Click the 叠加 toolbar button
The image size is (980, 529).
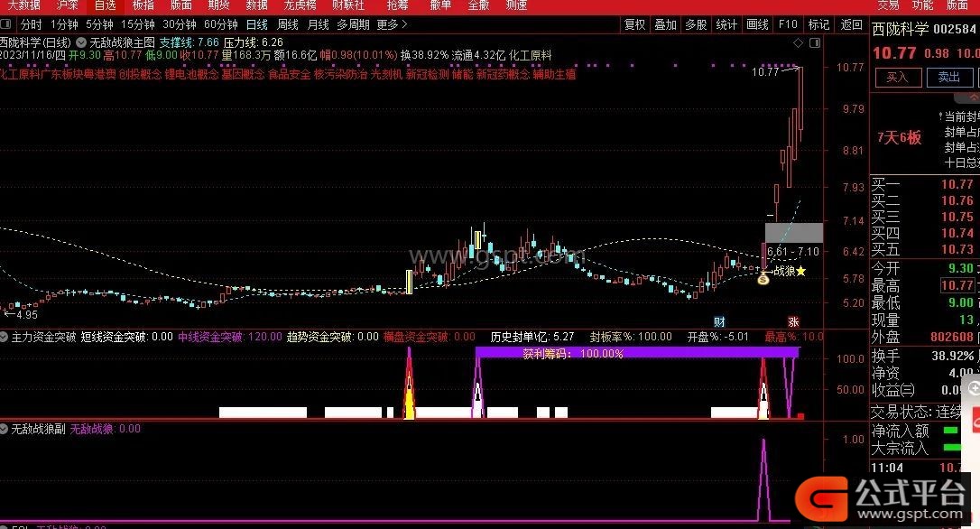click(x=666, y=24)
